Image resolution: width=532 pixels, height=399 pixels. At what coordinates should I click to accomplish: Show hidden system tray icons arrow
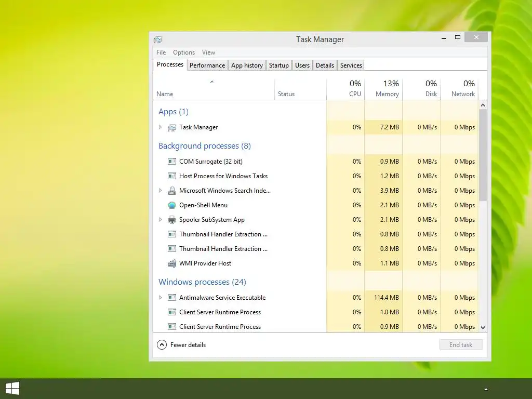point(486,389)
